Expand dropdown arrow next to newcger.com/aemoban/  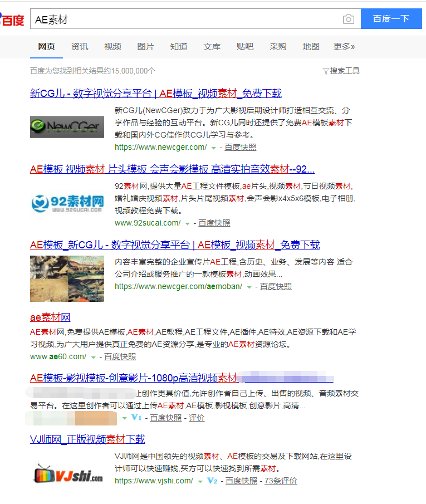coord(249,287)
